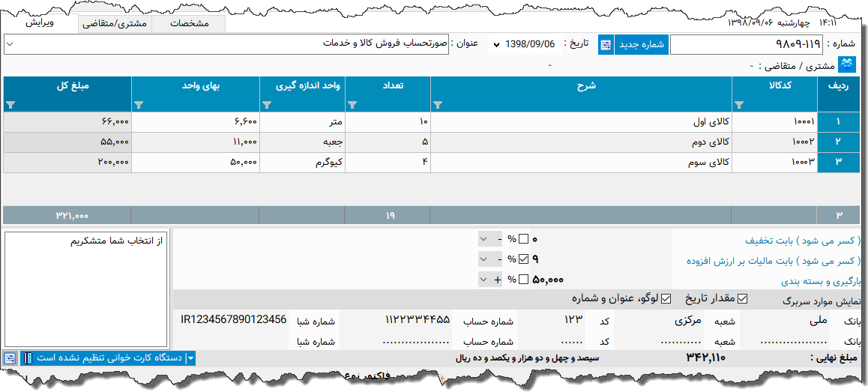Click the invoice number field ۹۸۰۹-۱۱۹
Screen dimensions: 868x392
[x=747, y=45]
